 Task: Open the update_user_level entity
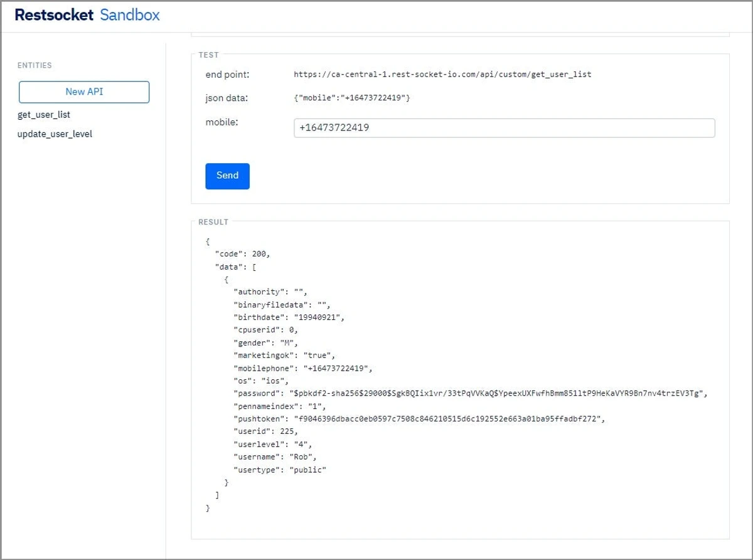click(55, 134)
